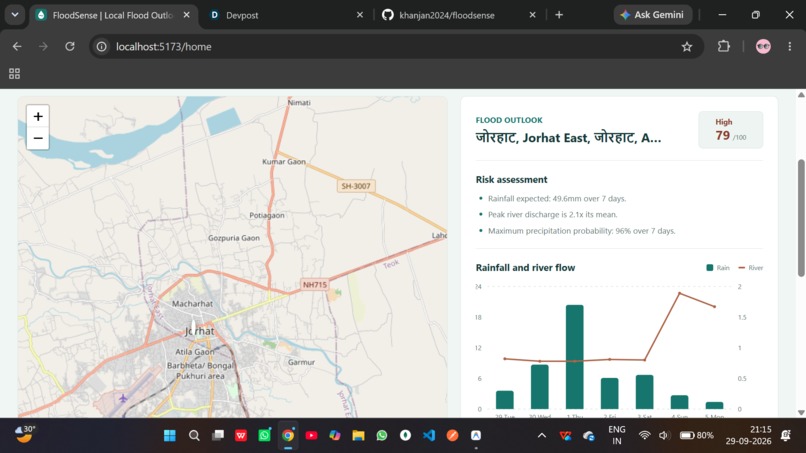Screen dimensions: 806x453
Task: Click the page vertical scrollbar thumb
Action: [801, 218]
